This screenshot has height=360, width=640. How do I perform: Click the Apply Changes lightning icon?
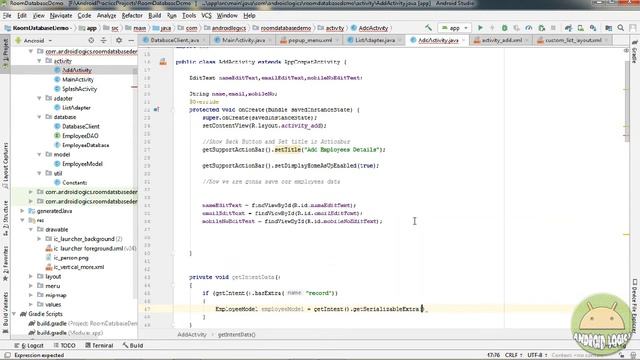pyautogui.click(x=492, y=28)
